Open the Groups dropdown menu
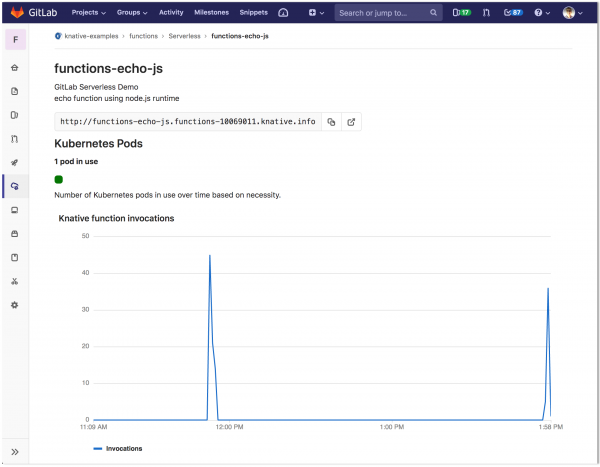The height and width of the screenshot is (467, 600). click(132, 13)
